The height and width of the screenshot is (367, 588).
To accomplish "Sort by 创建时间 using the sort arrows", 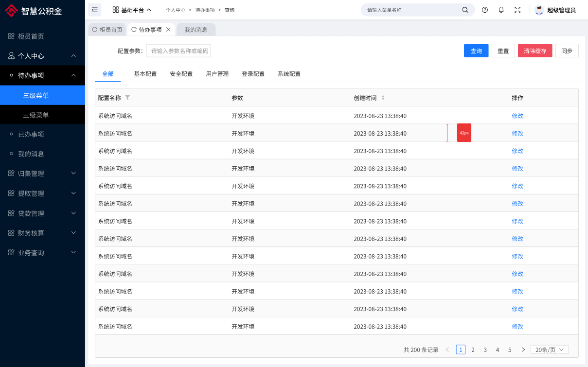I will click(383, 98).
